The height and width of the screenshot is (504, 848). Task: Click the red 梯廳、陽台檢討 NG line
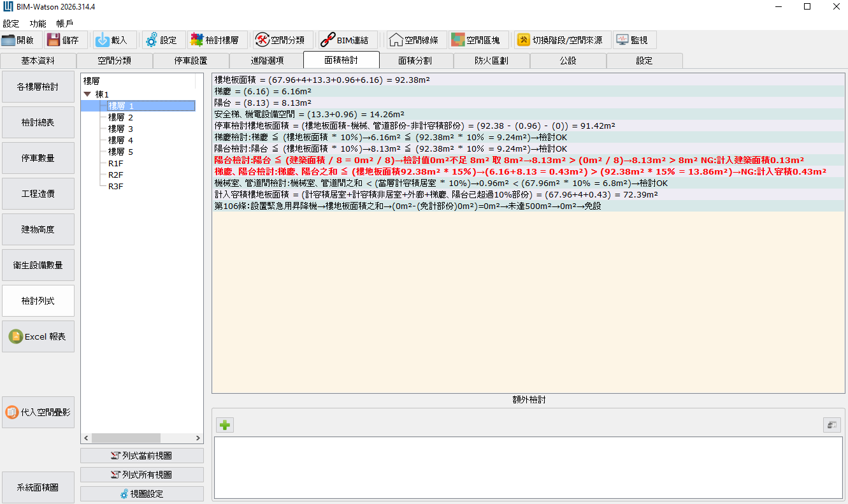tap(529, 171)
